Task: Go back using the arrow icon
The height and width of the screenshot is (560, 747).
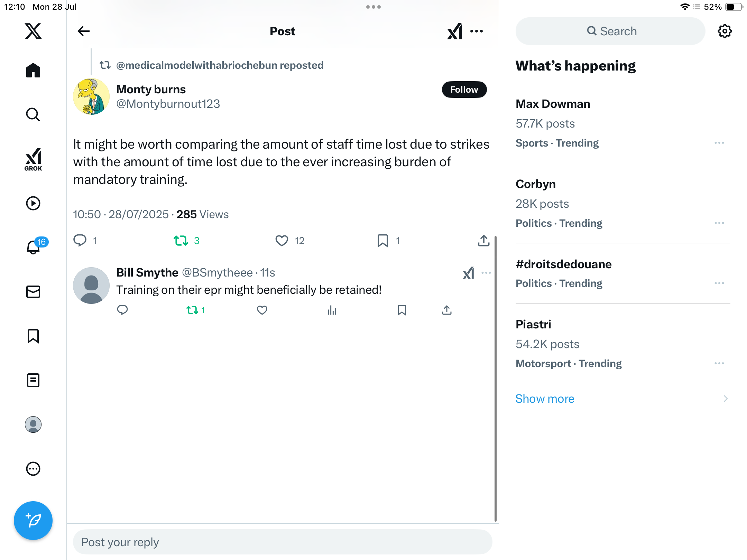Action: (x=83, y=31)
